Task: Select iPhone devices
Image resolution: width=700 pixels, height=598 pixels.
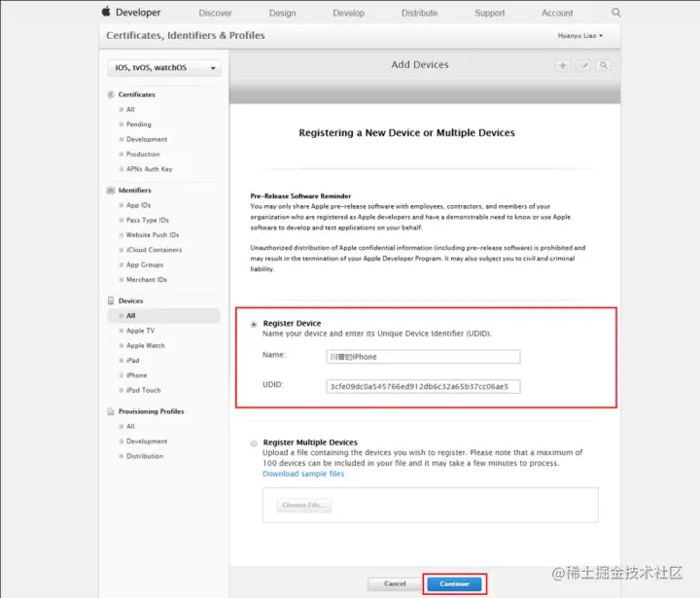Action: tap(136, 375)
